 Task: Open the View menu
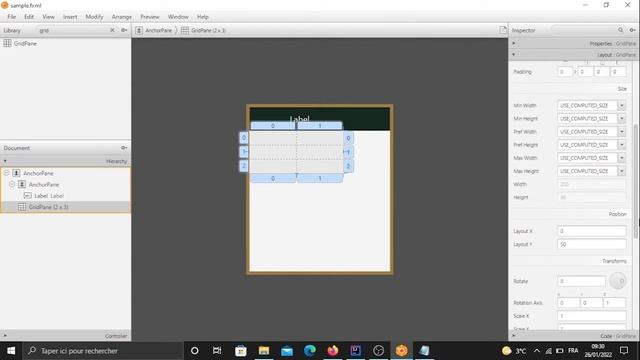click(48, 17)
